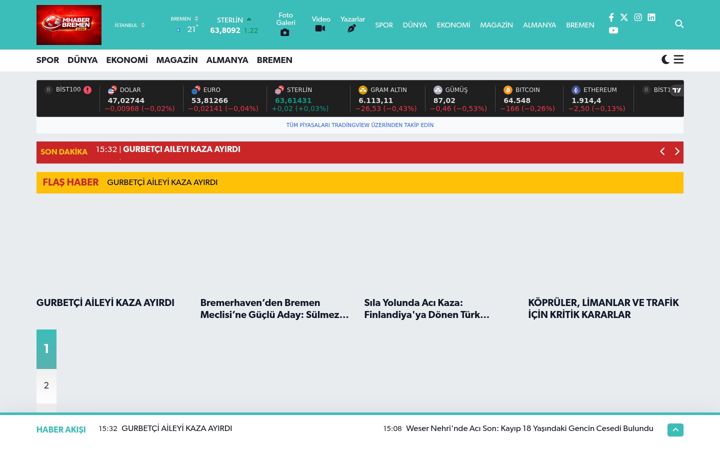Visit the Facebook page icon
720x450 pixels.
pos(611,17)
